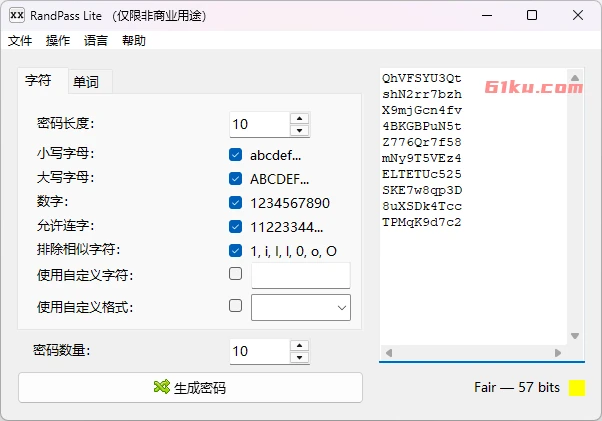Click the 11223344... label

point(287,227)
